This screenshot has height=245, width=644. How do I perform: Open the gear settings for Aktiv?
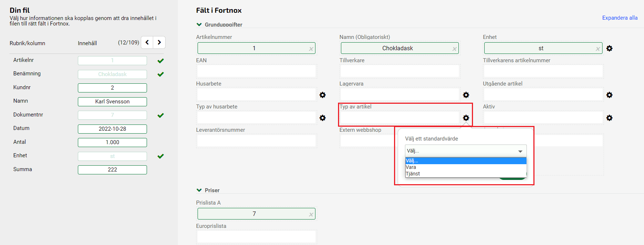coord(609,118)
